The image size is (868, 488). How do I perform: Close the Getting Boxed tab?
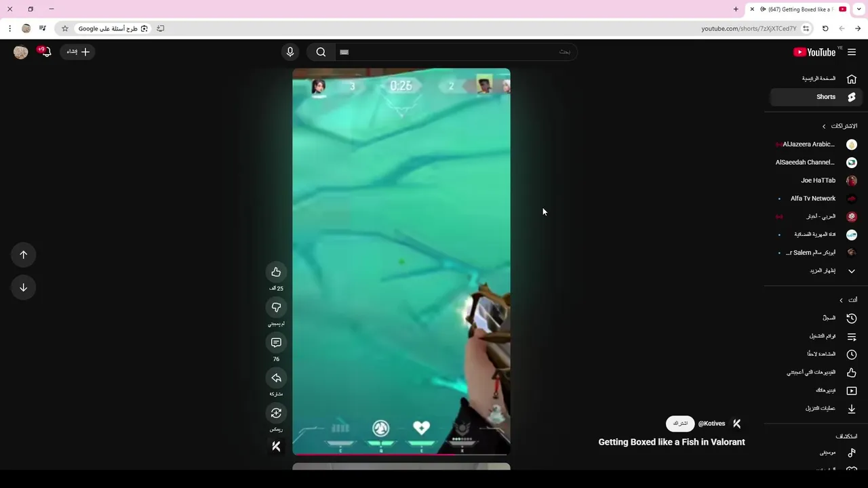[752, 9]
